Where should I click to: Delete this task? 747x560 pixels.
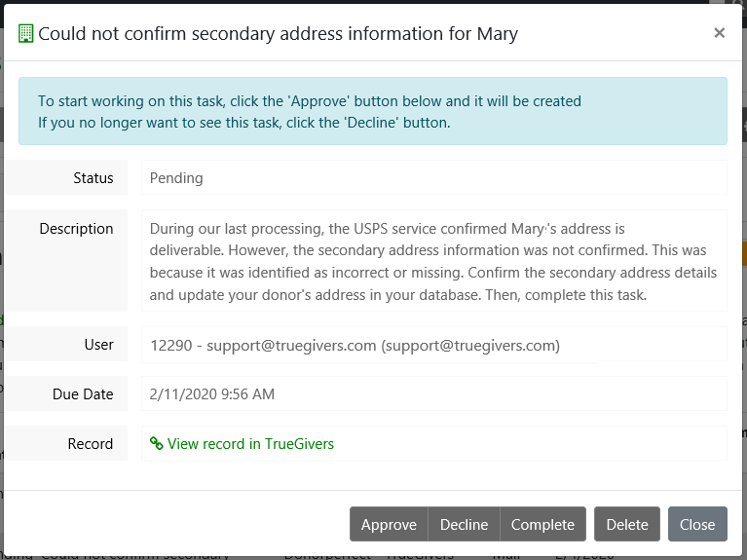tap(627, 524)
